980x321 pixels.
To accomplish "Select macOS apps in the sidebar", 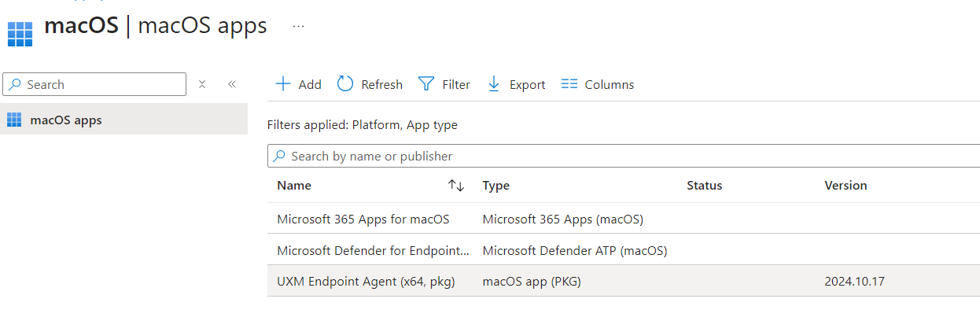I will coord(123,120).
